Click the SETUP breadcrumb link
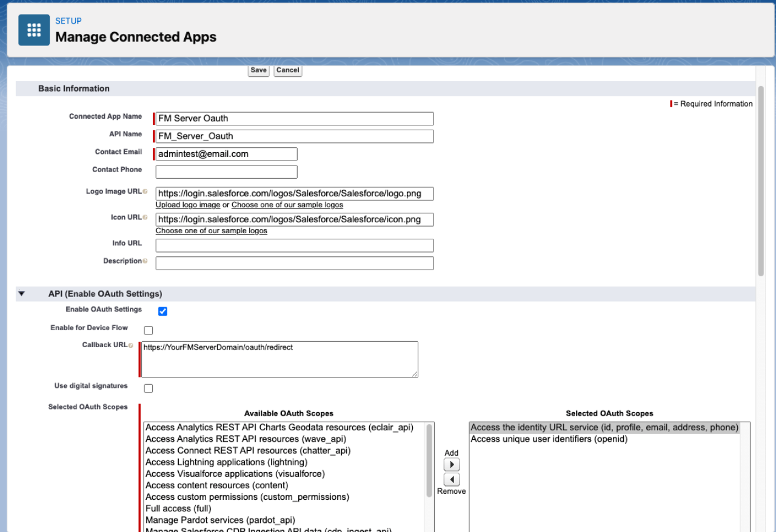Image resolution: width=776 pixels, height=532 pixels. [x=69, y=21]
